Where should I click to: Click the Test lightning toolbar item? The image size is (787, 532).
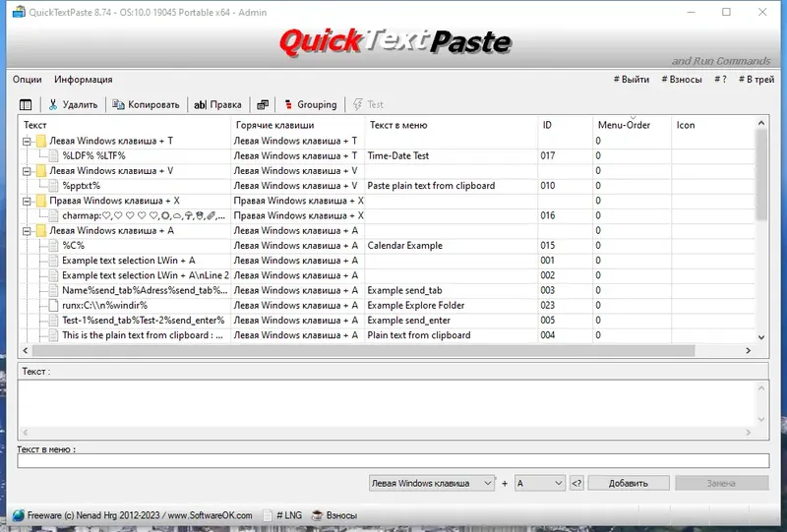tap(368, 104)
